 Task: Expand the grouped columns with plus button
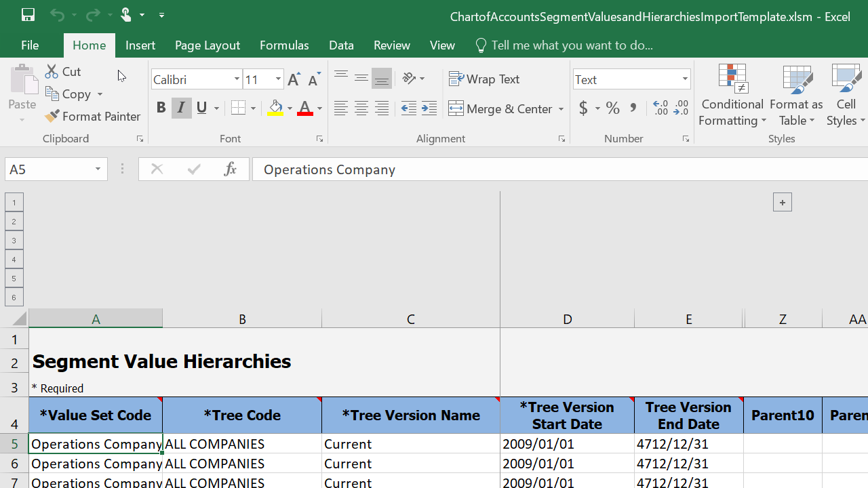(x=782, y=203)
